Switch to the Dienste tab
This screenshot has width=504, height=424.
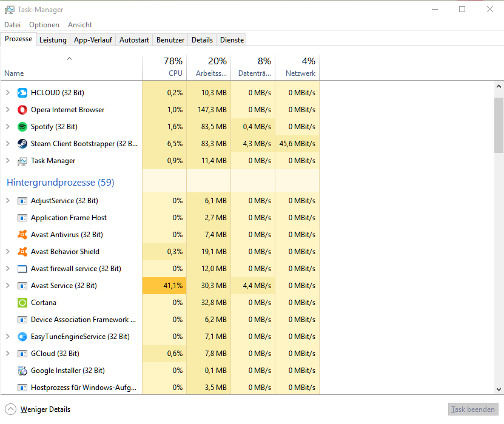pyautogui.click(x=232, y=40)
